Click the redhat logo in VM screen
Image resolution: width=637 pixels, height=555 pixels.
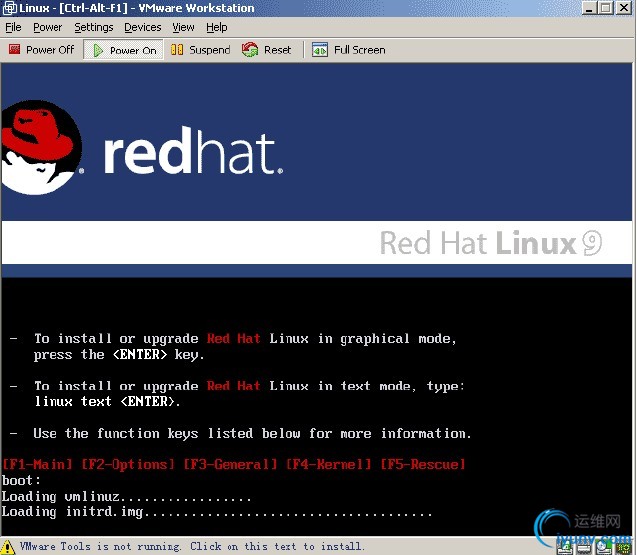click(x=142, y=148)
